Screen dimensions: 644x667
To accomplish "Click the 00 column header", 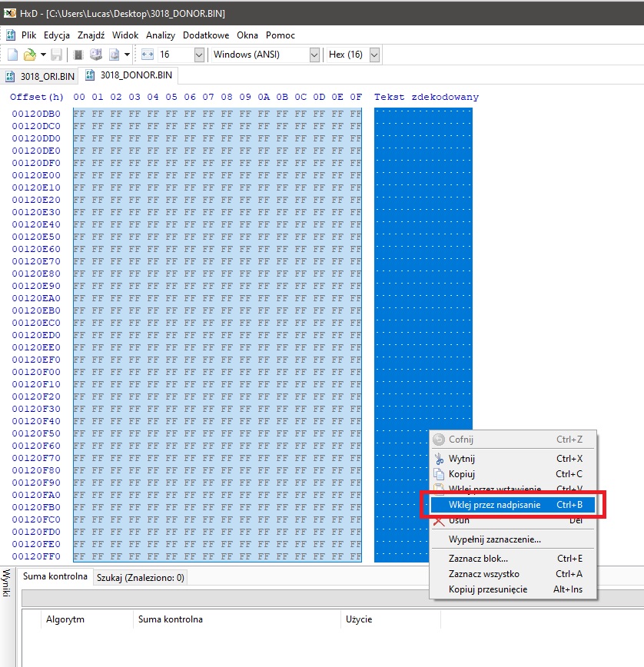I will click(79, 97).
